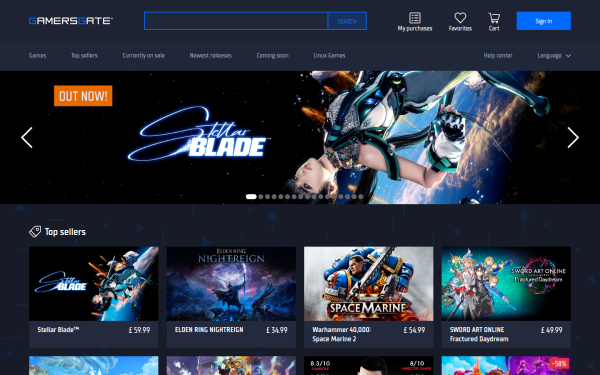600x375 pixels.
Task: Open Elden Ring Nightreign thumbnail
Action: pyautogui.click(x=231, y=284)
